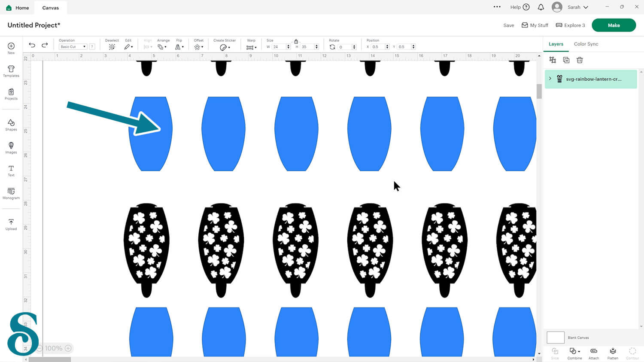Select the svg-rainbow-lantern-cr... layer
The width and height of the screenshot is (644, 362).
point(591,79)
